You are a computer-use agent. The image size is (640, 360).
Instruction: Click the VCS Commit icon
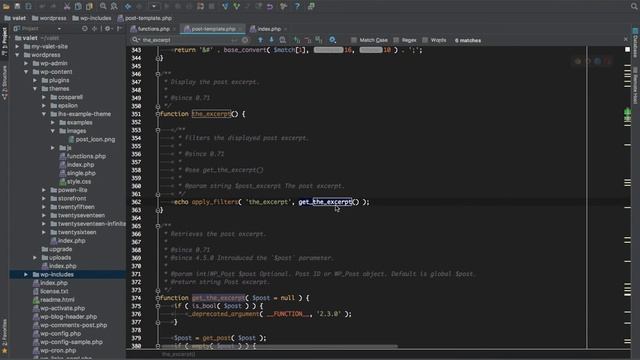click(236, 6)
